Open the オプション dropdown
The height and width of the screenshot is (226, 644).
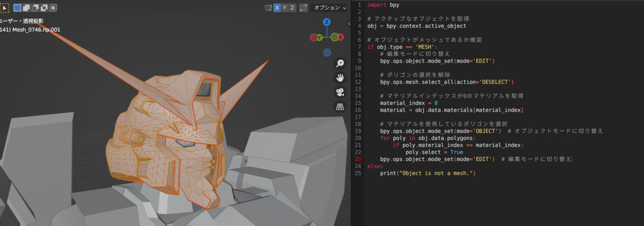tap(330, 8)
